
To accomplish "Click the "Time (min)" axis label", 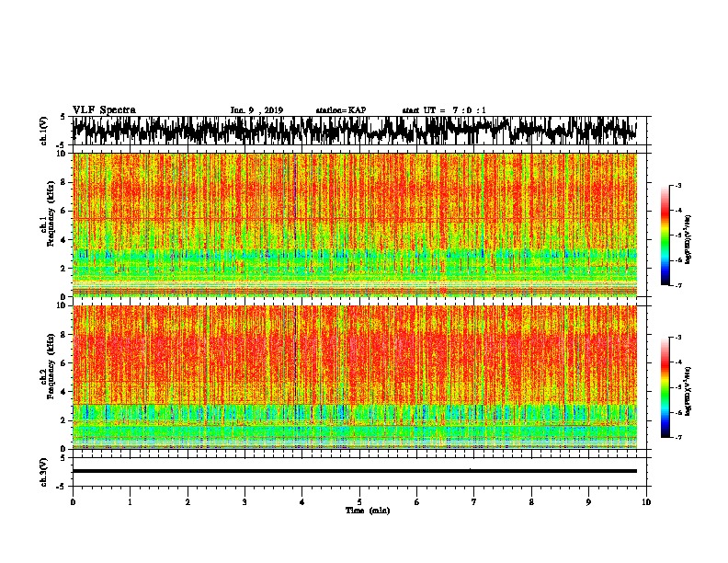I will click(368, 511).
